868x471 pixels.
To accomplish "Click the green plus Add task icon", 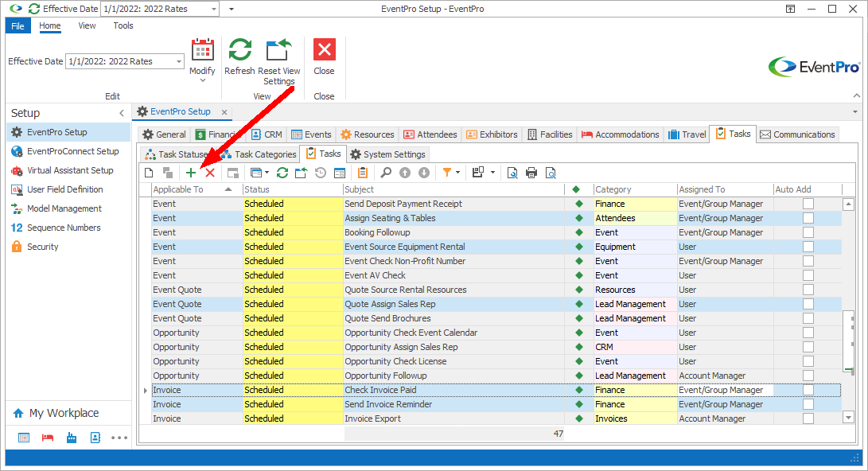I will click(191, 173).
